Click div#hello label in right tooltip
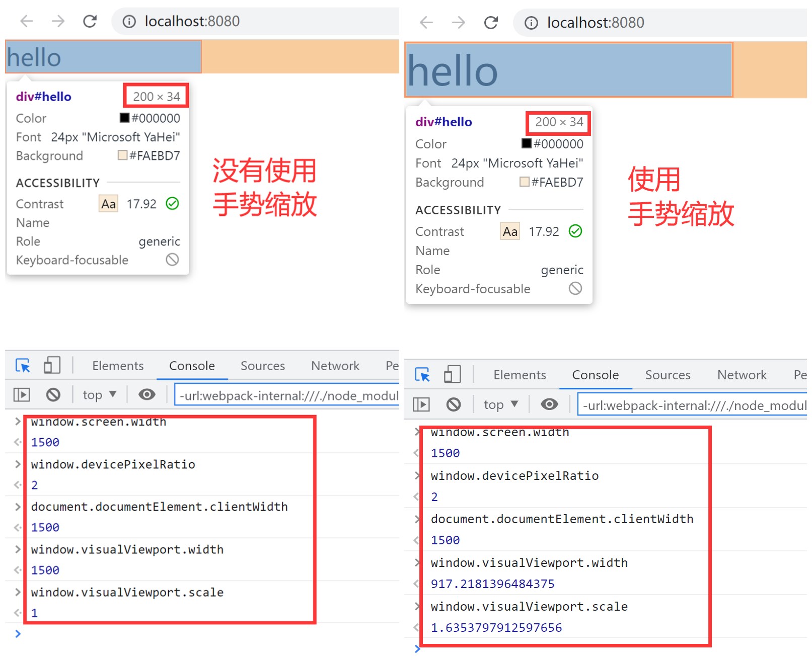812x660 pixels. point(444,122)
